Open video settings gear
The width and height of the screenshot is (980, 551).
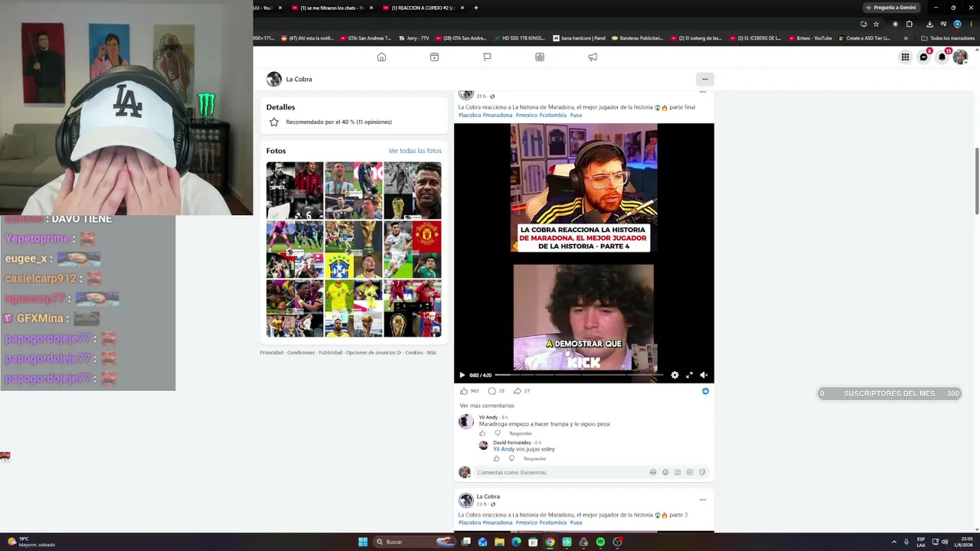click(x=675, y=375)
